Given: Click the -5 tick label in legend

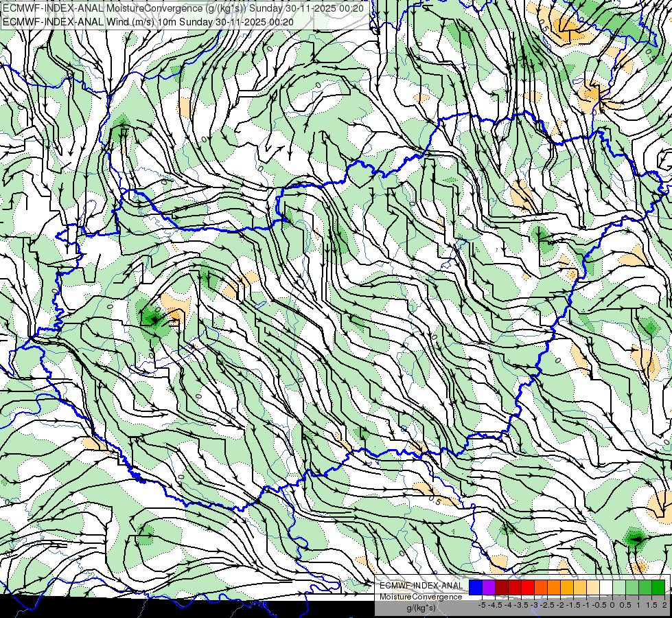Looking at the screenshot, I should 482,605.
